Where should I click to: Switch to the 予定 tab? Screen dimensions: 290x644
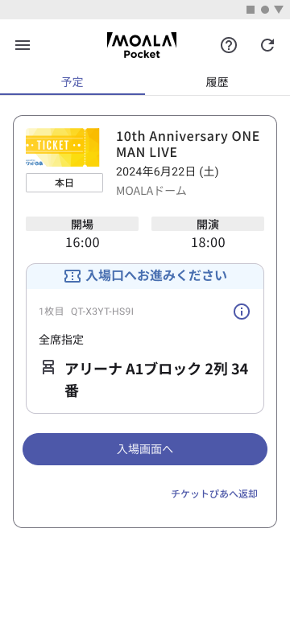click(x=72, y=82)
